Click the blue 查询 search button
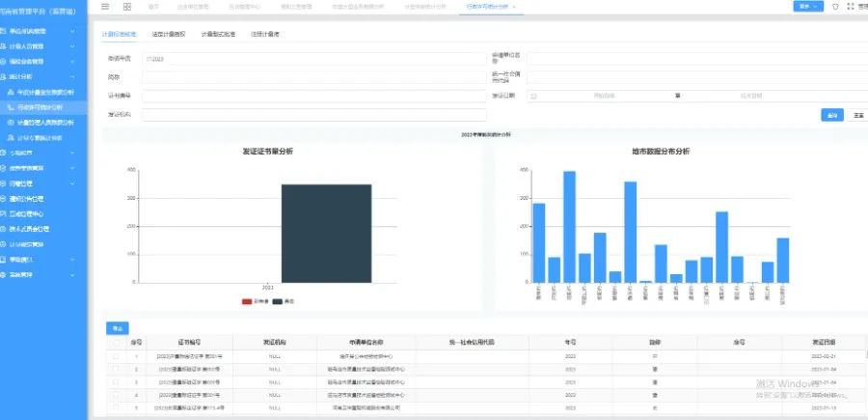868x420 pixels. tap(831, 115)
